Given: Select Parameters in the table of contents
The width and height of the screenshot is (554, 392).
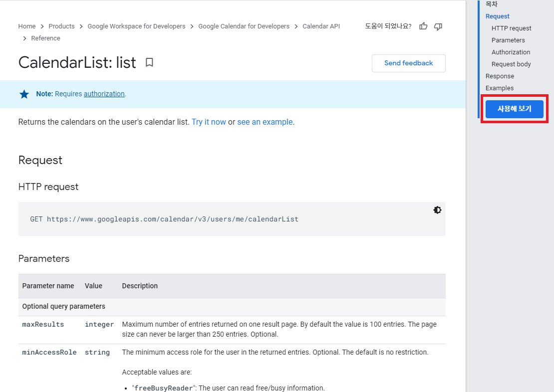Looking at the screenshot, I should 508,40.
